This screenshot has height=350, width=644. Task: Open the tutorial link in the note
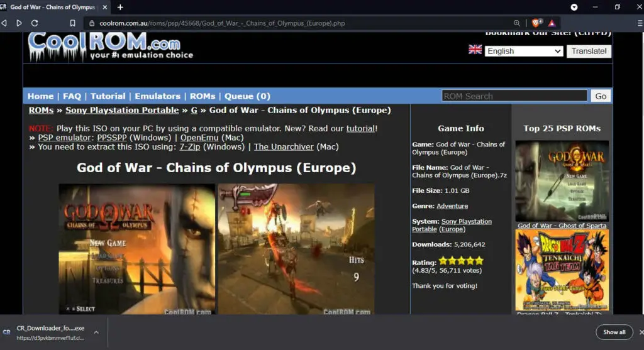pos(360,128)
